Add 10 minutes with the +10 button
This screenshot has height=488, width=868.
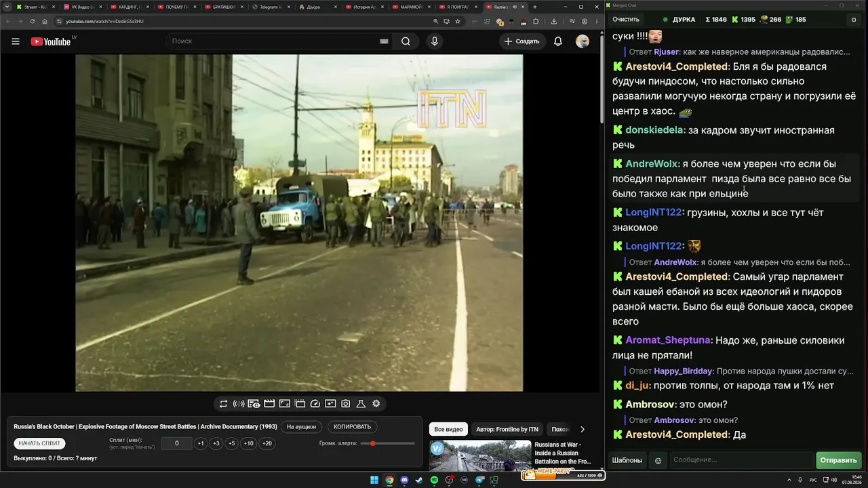249,443
